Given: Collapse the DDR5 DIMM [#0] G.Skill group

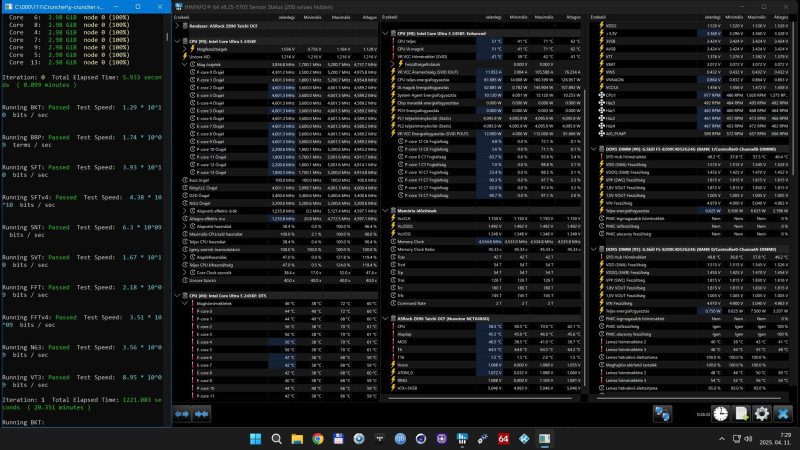Looking at the screenshot, I should click(x=594, y=149).
